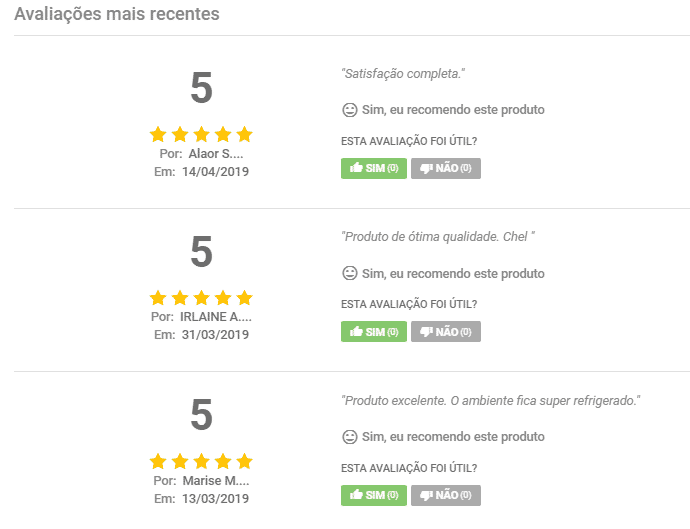The width and height of the screenshot is (690, 529).
Task: Click reviewer name IRLAINE A.
Action: (x=215, y=317)
